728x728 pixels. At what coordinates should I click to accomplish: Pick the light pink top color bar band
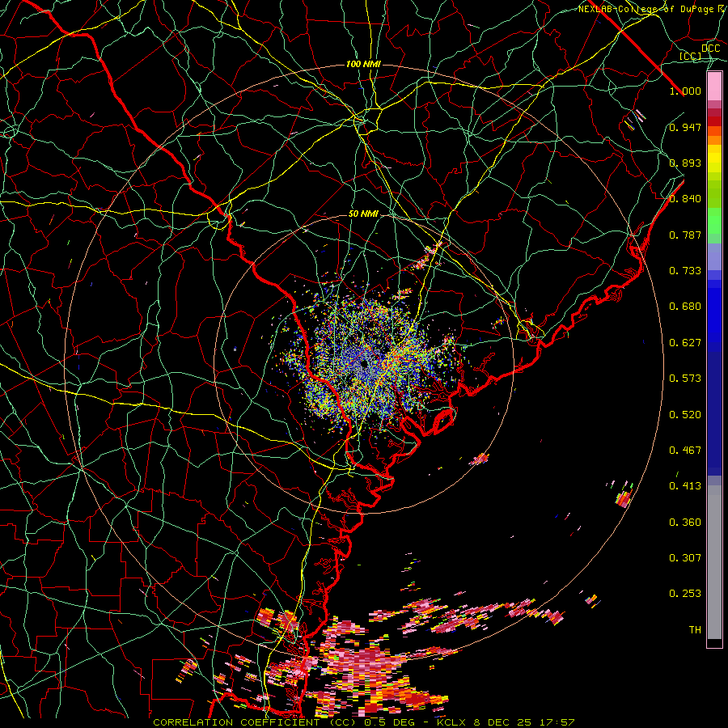click(x=714, y=86)
